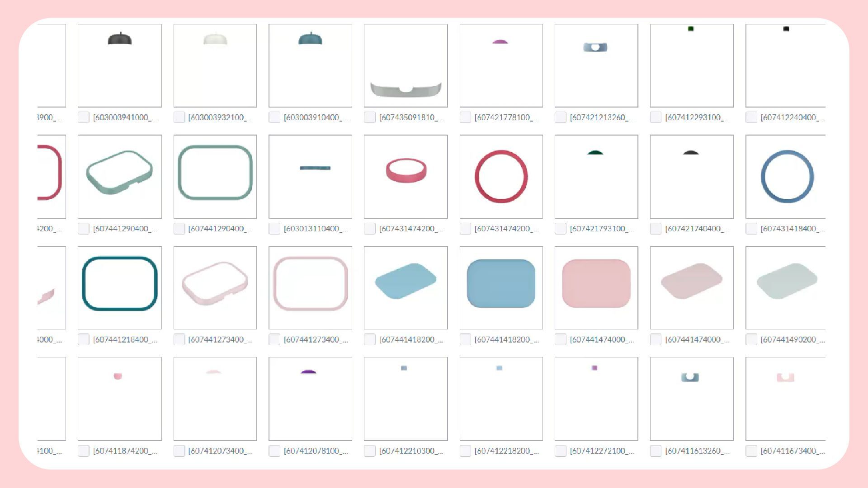Open the dark teal rounded frame thumbnail 607441218400
The width and height of the screenshot is (868, 488).
120,288
